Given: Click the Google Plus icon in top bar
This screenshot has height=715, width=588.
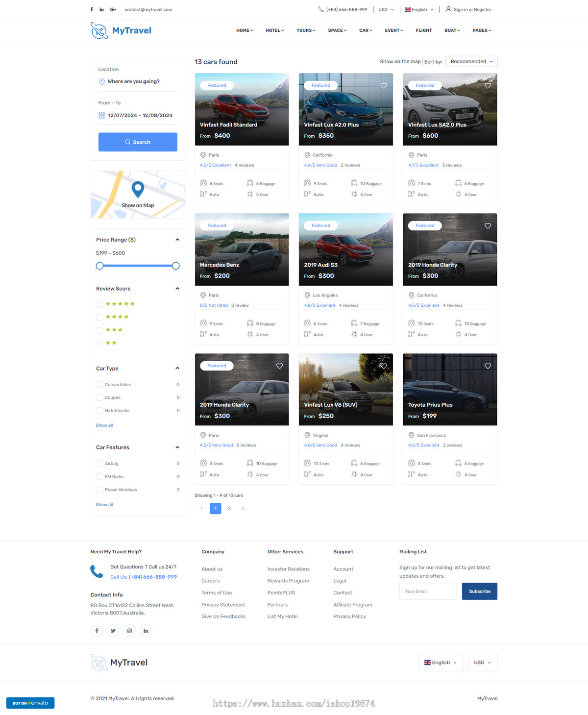Looking at the screenshot, I should coord(113,9).
